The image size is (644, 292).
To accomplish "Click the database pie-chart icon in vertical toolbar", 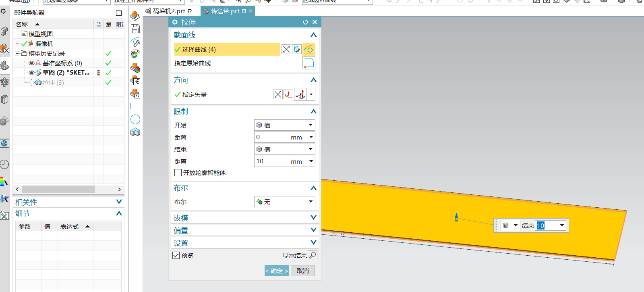I will click(135, 68).
